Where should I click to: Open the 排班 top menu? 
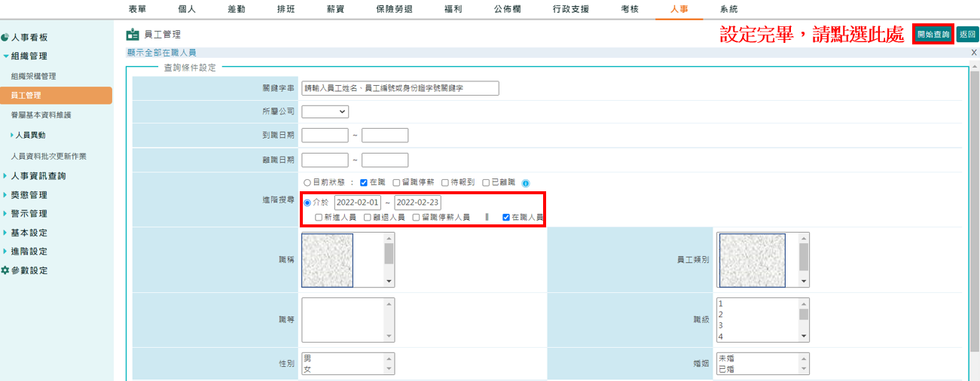click(285, 9)
